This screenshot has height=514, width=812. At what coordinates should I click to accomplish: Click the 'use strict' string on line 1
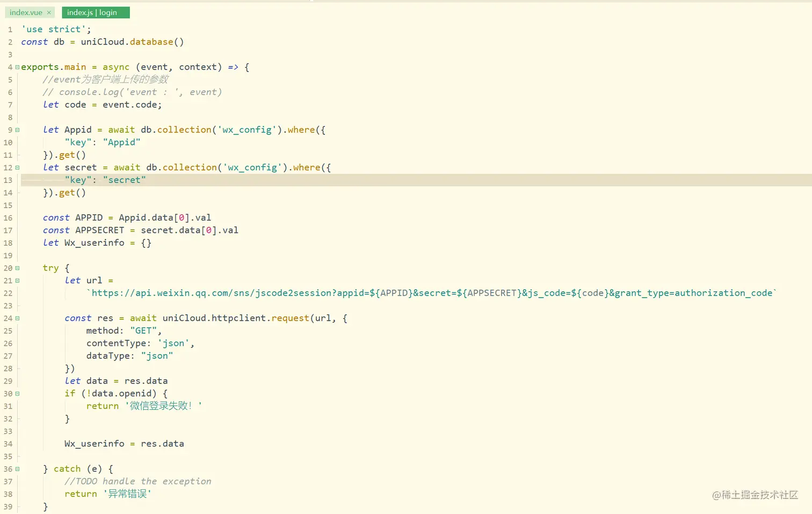54,29
